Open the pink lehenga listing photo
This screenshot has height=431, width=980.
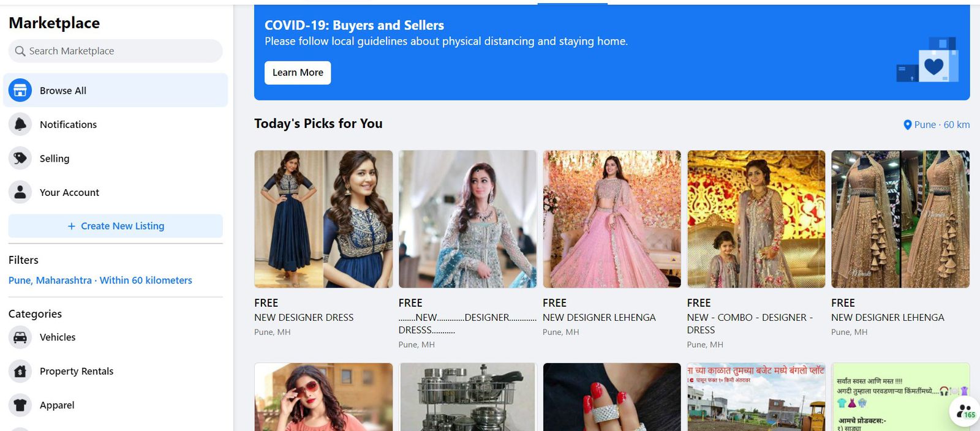coord(612,219)
